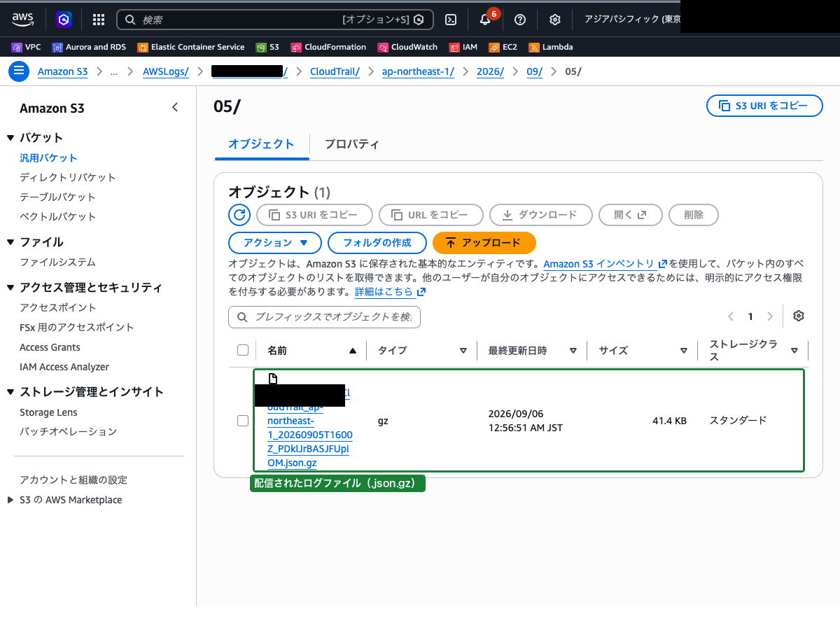The width and height of the screenshot is (840, 630).
Task: Go to previous page arrow
Action: pyautogui.click(x=731, y=316)
